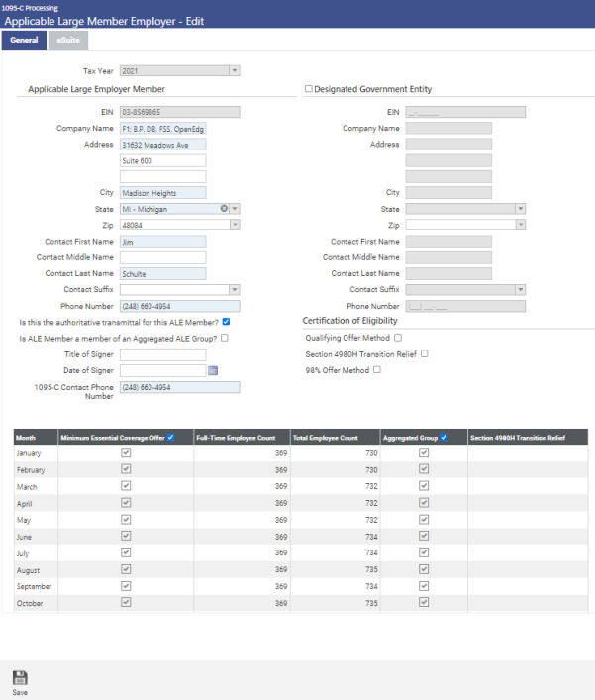The width and height of the screenshot is (595, 700).
Task: Select the General tab
Action: [24, 40]
